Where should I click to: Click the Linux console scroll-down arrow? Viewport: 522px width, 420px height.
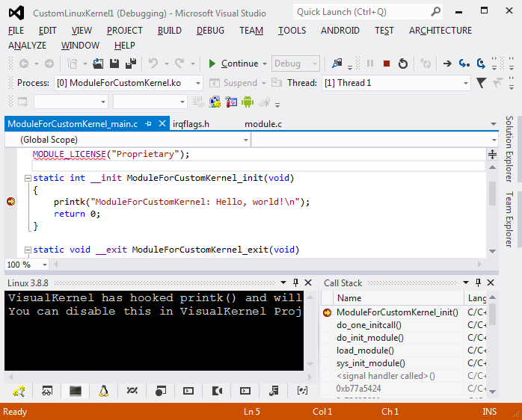coord(310,365)
